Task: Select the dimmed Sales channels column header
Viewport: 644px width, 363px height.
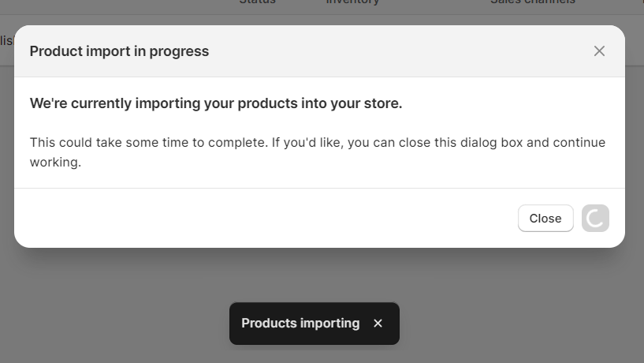Action: [533, 2]
